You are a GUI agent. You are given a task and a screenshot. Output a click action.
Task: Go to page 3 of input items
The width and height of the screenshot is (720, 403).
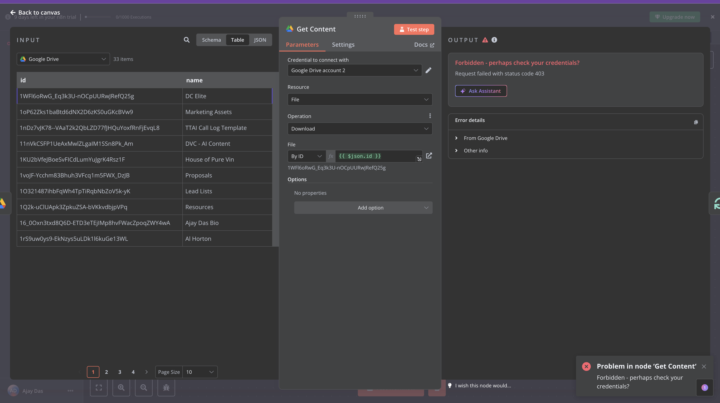coord(119,372)
